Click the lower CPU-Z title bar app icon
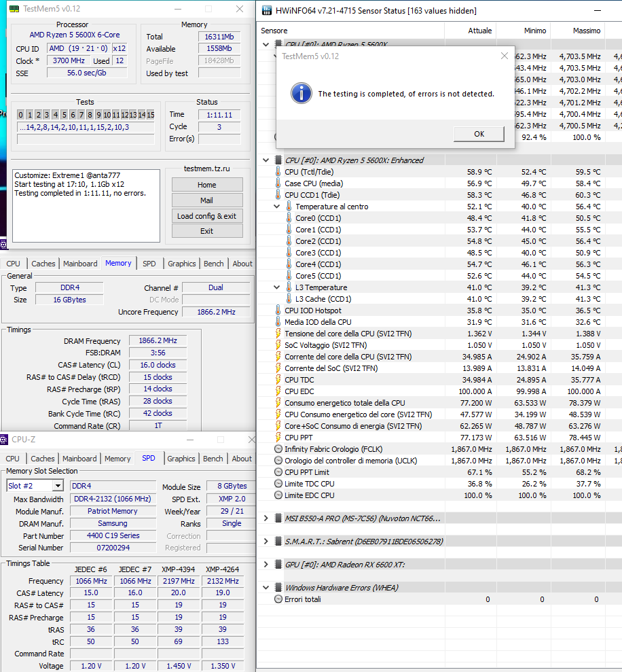Image resolution: width=622 pixels, height=672 pixels. [x=4, y=440]
